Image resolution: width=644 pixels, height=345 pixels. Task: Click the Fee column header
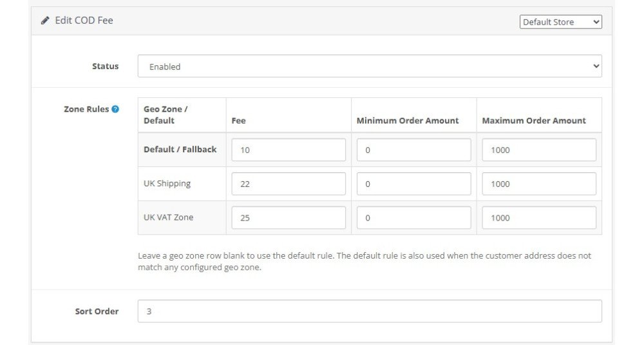pyautogui.click(x=239, y=121)
